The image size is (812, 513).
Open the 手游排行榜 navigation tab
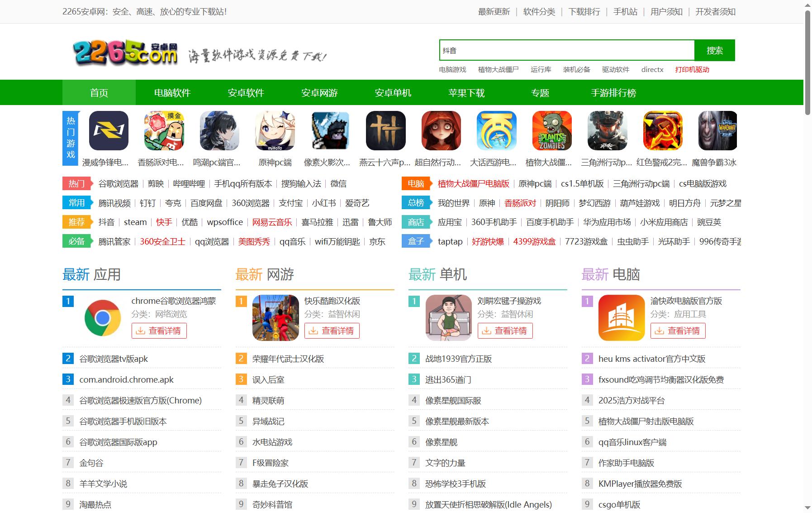613,93
